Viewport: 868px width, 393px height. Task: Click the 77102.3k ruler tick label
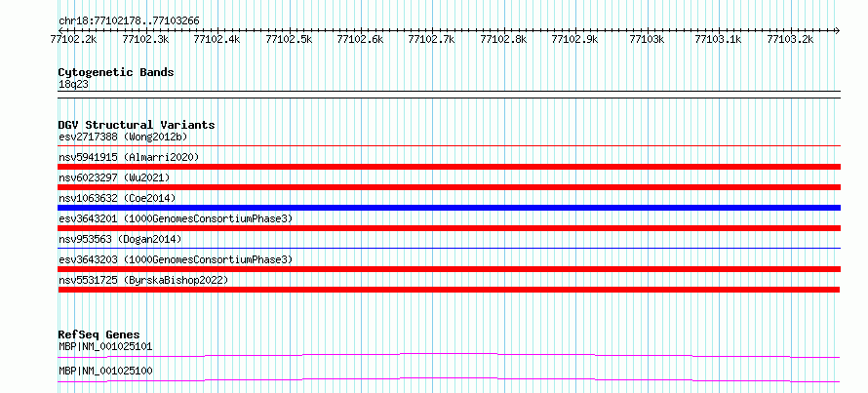pos(145,39)
